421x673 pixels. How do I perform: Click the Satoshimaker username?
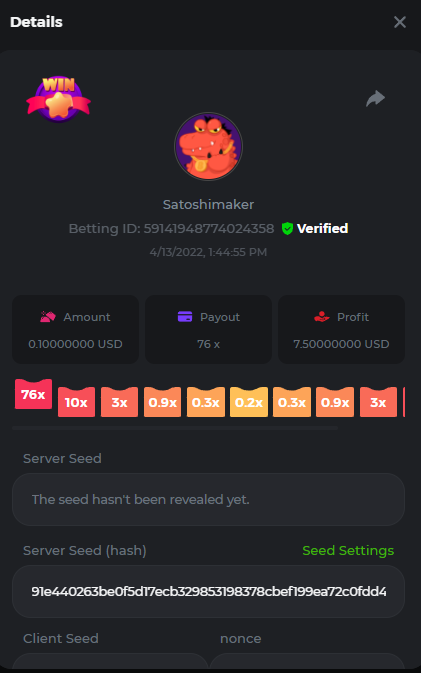click(208, 204)
